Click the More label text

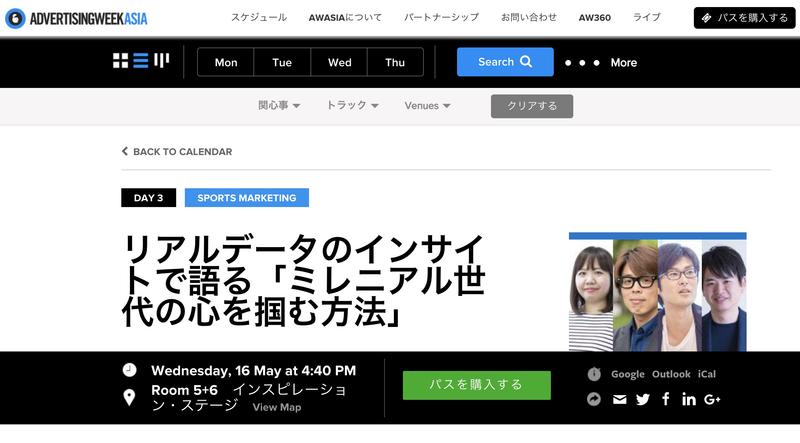point(623,63)
